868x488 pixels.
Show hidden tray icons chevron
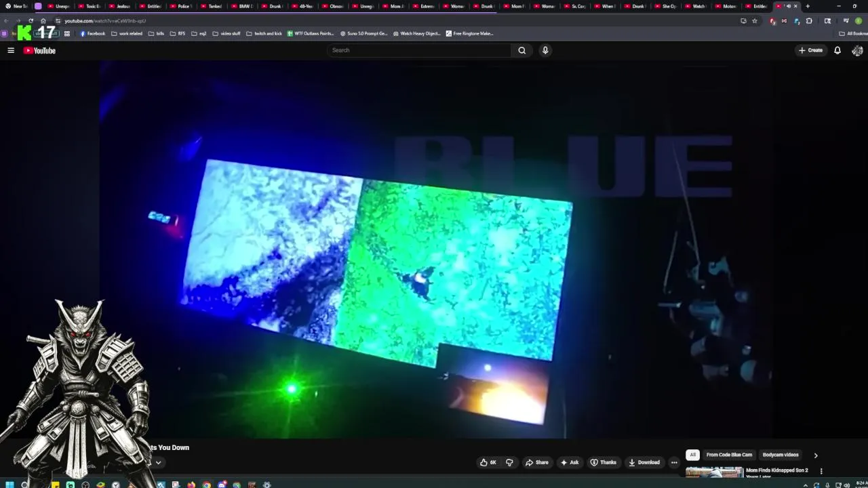coord(806,485)
